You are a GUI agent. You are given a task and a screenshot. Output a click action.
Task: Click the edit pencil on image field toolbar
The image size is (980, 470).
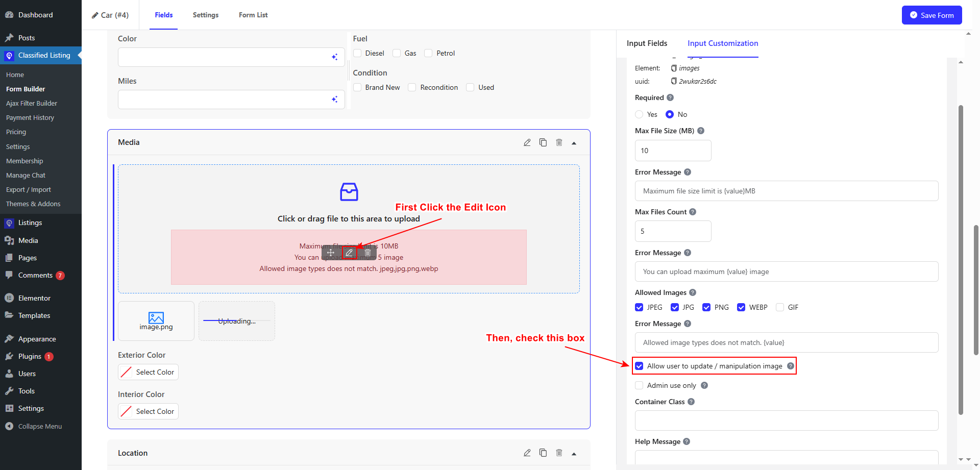pos(349,252)
